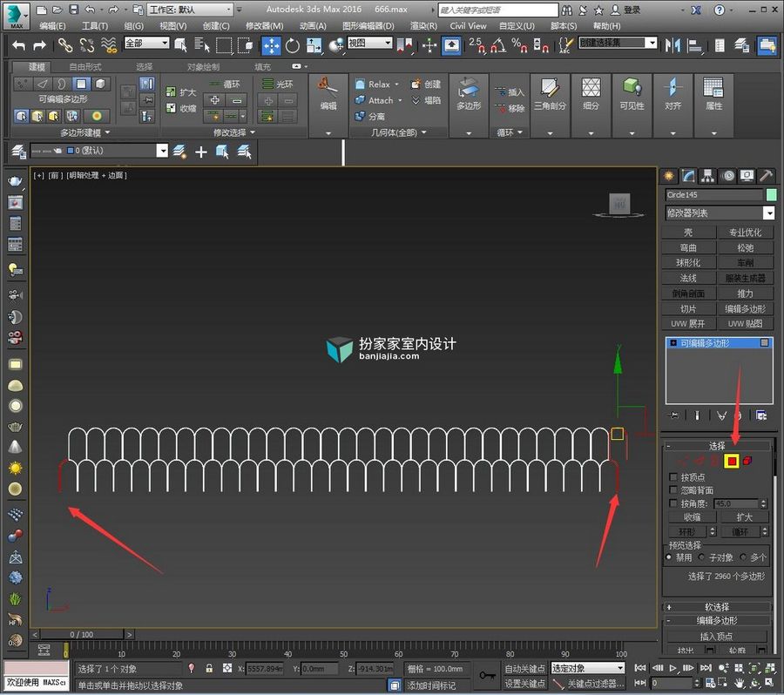Screen dimensions: 784x695
Task: Open the 修改器列表 dropdown
Action: pos(720,213)
